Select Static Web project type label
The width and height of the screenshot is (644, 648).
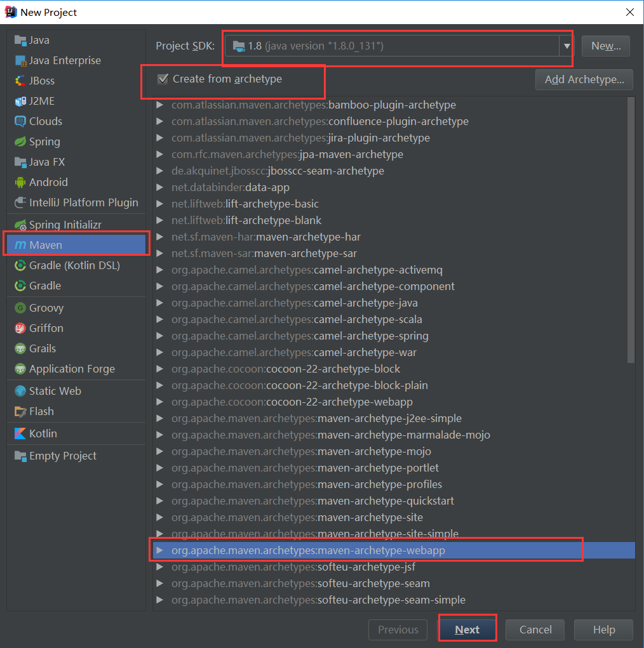[55, 390]
